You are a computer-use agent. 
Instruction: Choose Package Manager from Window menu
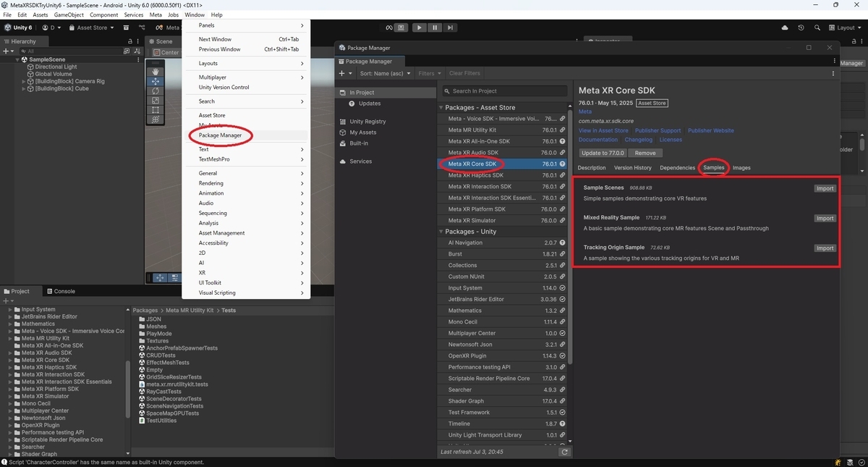coord(245,135)
